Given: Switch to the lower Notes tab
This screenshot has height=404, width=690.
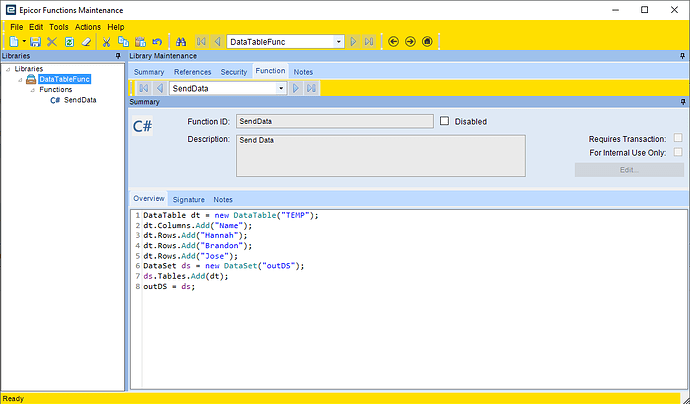Looking at the screenshot, I should [223, 199].
